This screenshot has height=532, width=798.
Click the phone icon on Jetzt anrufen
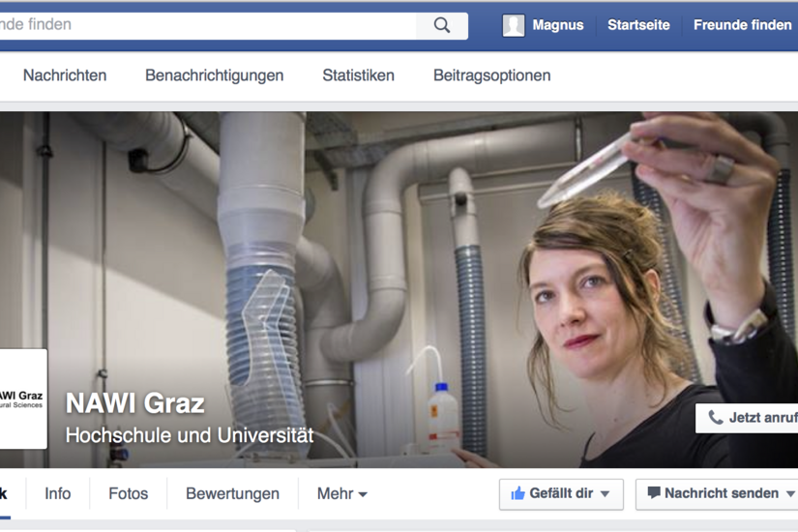pyautogui.click(x=716, y=418)
